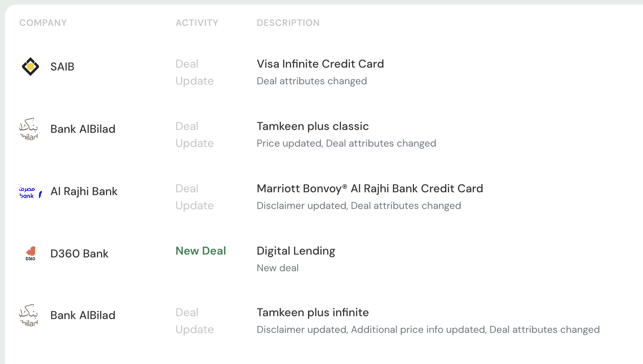643x364 pixels.
Task: Click the Company column header
Action: [x=43, y=23]
